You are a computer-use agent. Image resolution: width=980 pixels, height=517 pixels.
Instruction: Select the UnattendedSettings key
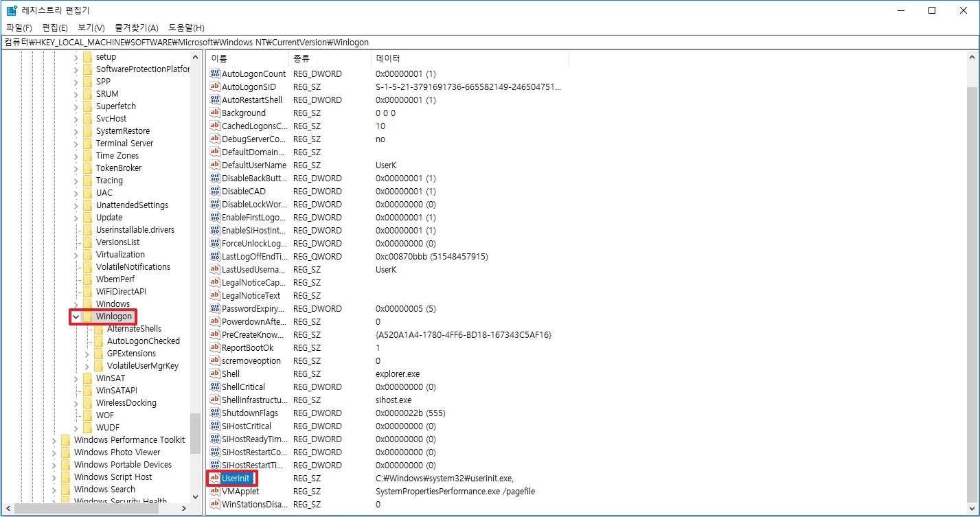point(132,205)
